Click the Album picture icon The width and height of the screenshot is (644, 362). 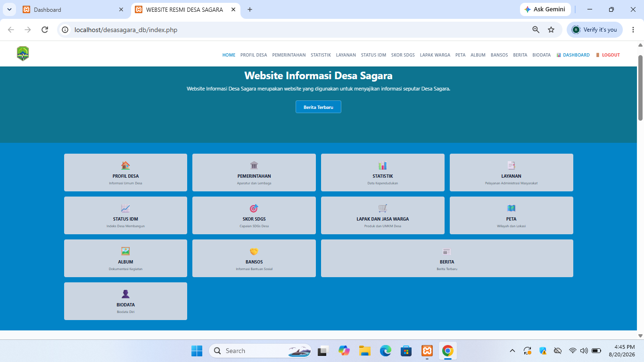pos(125,251)
